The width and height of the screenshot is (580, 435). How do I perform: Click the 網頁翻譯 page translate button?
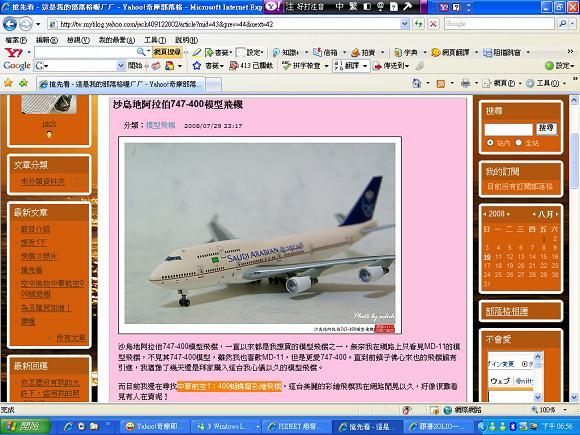[x=450, y=53]
